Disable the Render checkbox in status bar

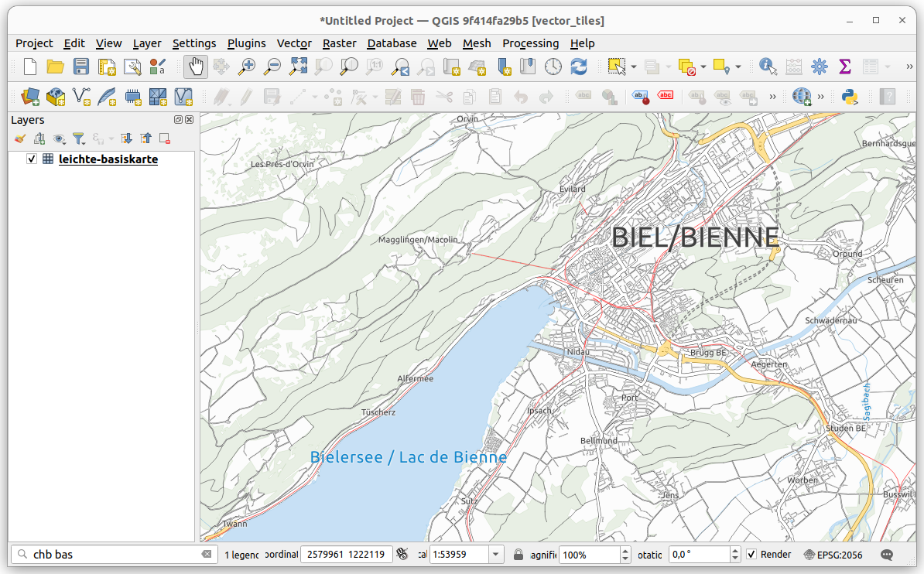coord(751,555)
